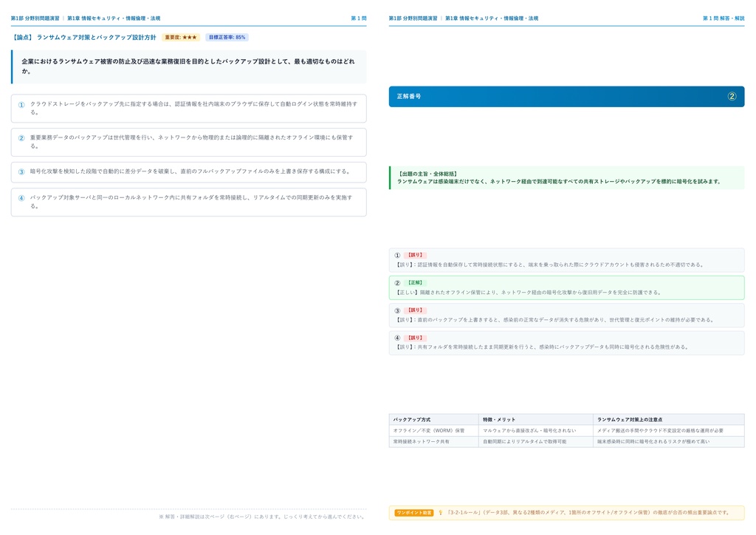The height and width of the screenshot is (535, 756).
Task: Click the 第 1 問 page label
Action: pos(359,18)
